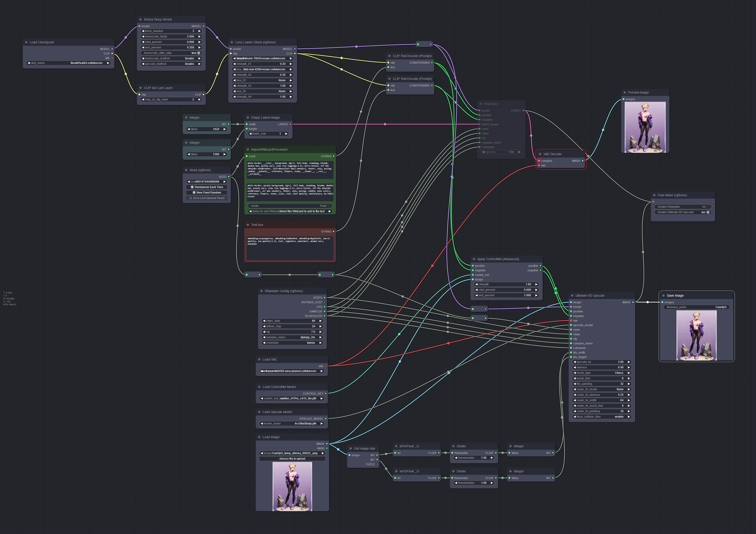Click the collapse dot on Ultimate SD Upscale node
Viewport: 756px width, 534px height.
click(572, 296)
